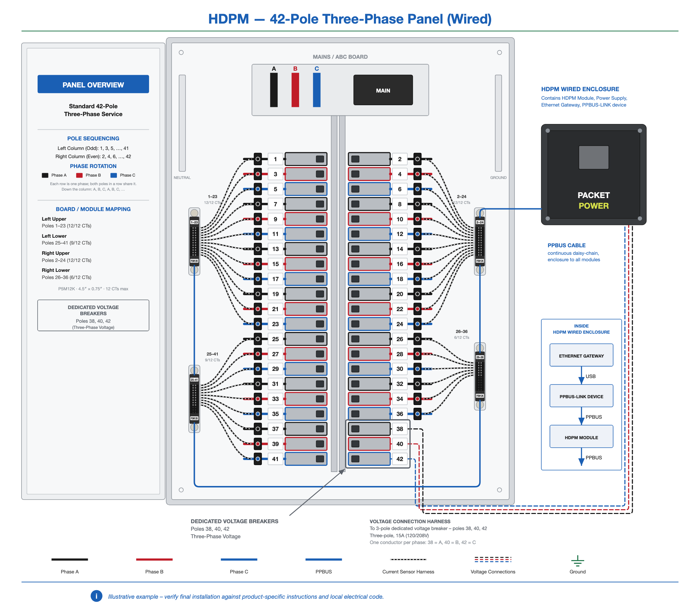Click the CT sensor on pole 2

[x=417, y=159]
